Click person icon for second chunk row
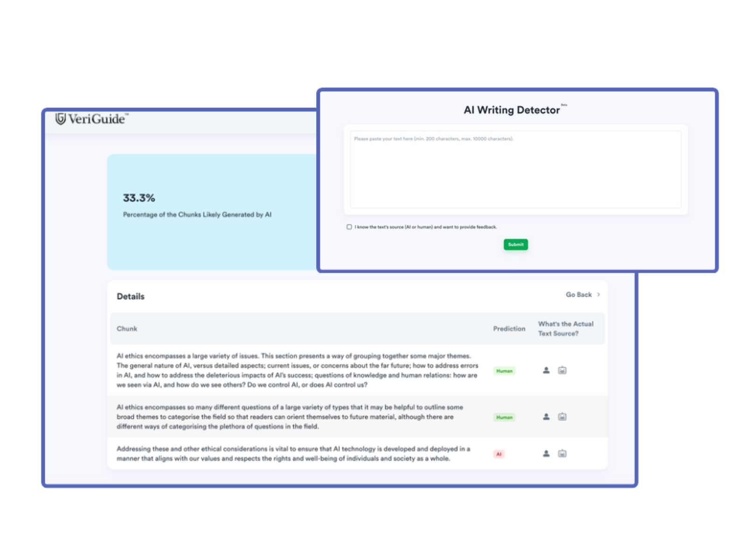The image size is (747, 560). pos(546,417)
